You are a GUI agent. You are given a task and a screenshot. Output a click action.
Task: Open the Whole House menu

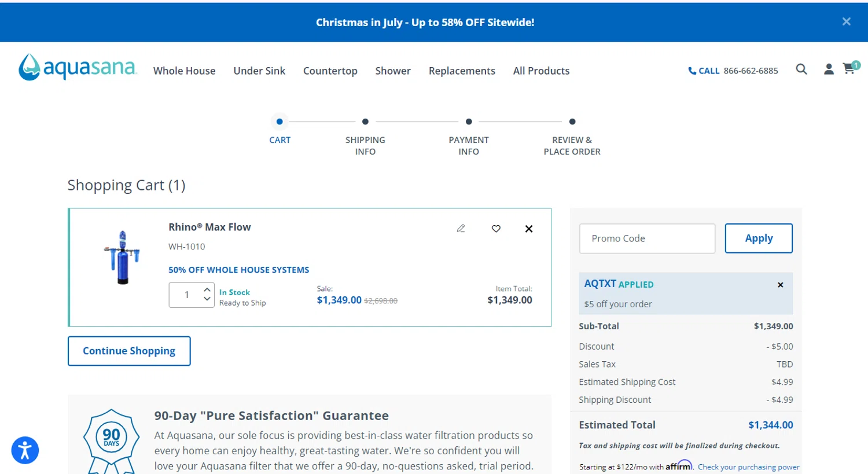[x=184, y=71]
